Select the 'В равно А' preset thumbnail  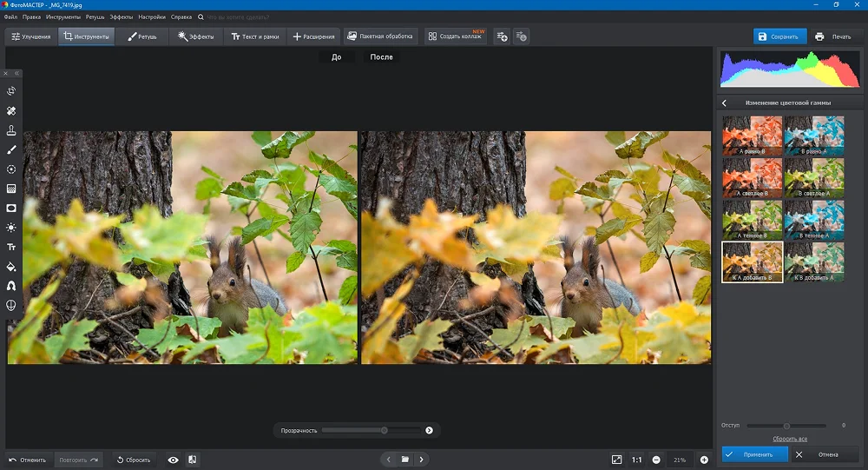(814, 136)
